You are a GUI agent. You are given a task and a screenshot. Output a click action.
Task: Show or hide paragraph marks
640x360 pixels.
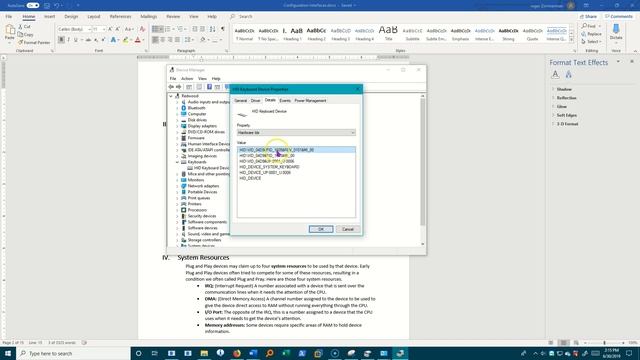[223, 29]
